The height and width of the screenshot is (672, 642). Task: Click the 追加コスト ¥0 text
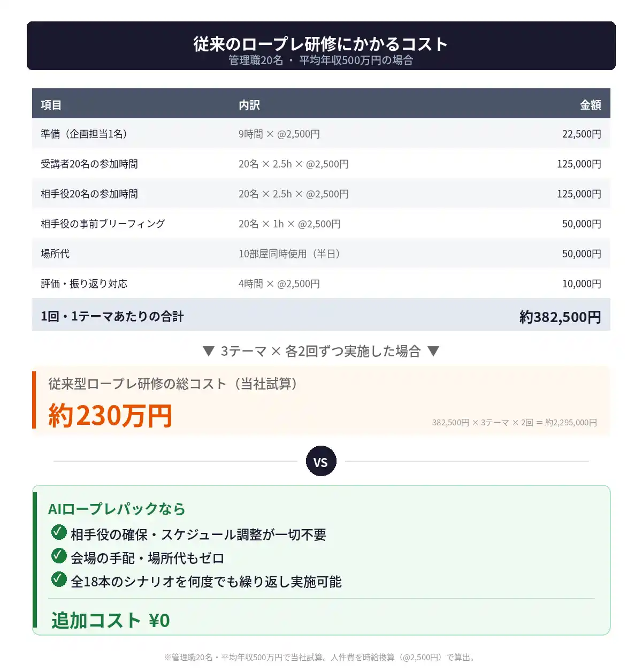(111, 620)
